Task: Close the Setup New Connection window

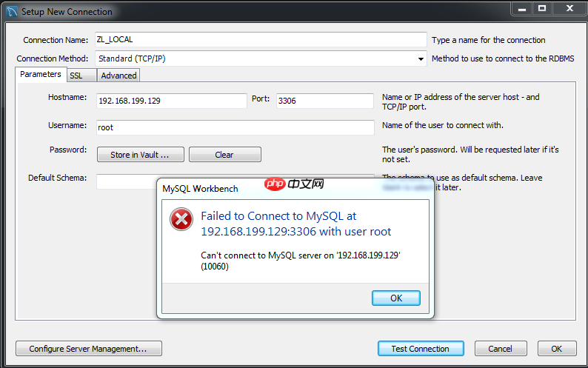Action: 569,9
